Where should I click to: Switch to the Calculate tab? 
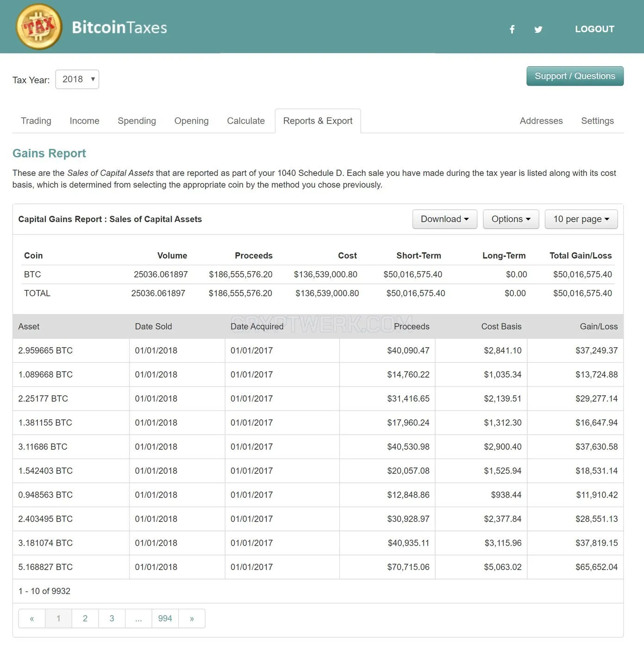[x=246, y=121]
